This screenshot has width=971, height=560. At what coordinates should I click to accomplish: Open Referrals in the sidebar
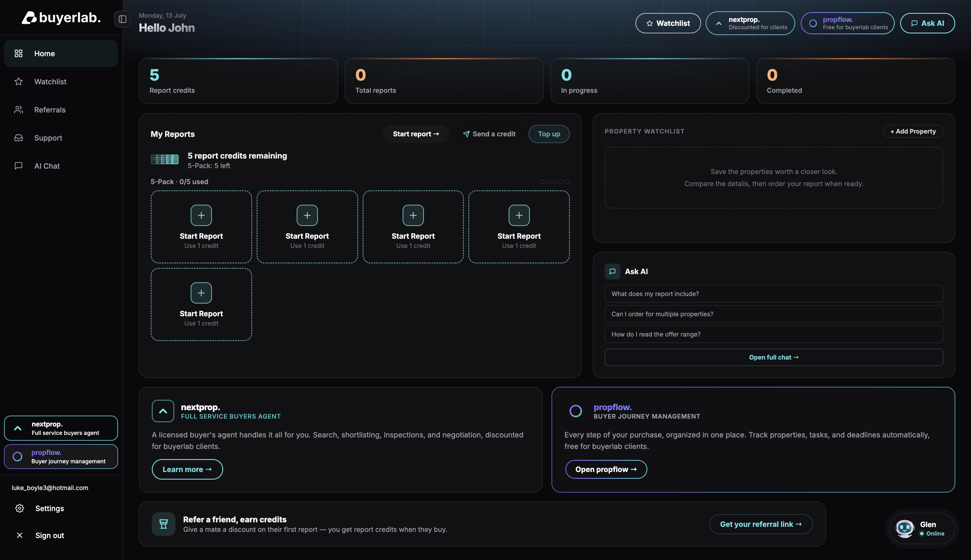[61, 110]
